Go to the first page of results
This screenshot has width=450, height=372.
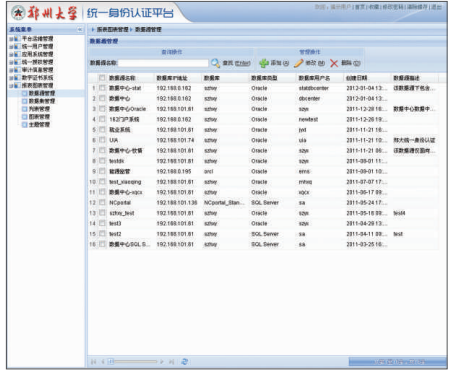tap(94, 362)
